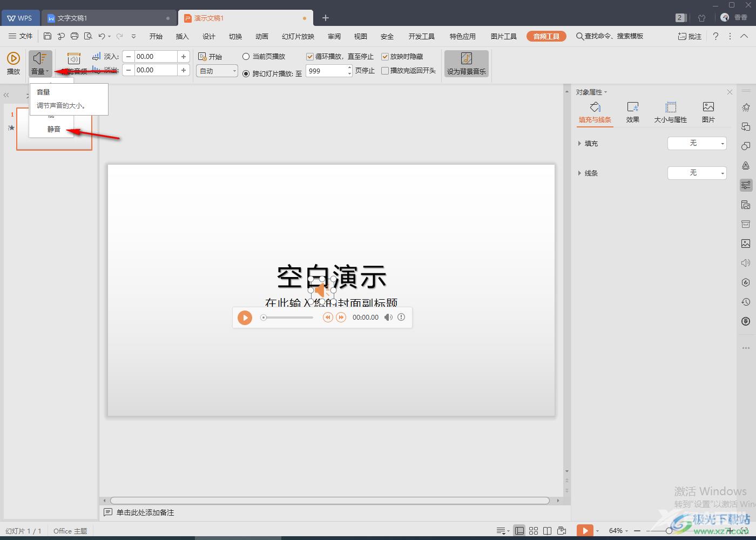Viewport: 756px width, 540px height.
Task: Toggle 放映时隐藏 checkbox
Action: coord(385,56)
